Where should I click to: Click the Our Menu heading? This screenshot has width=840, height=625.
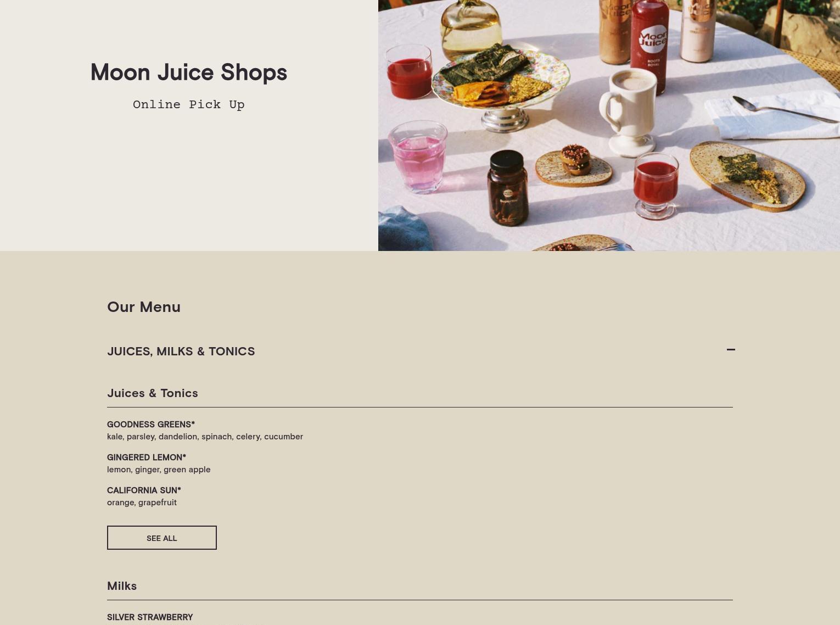coord(144,306)
